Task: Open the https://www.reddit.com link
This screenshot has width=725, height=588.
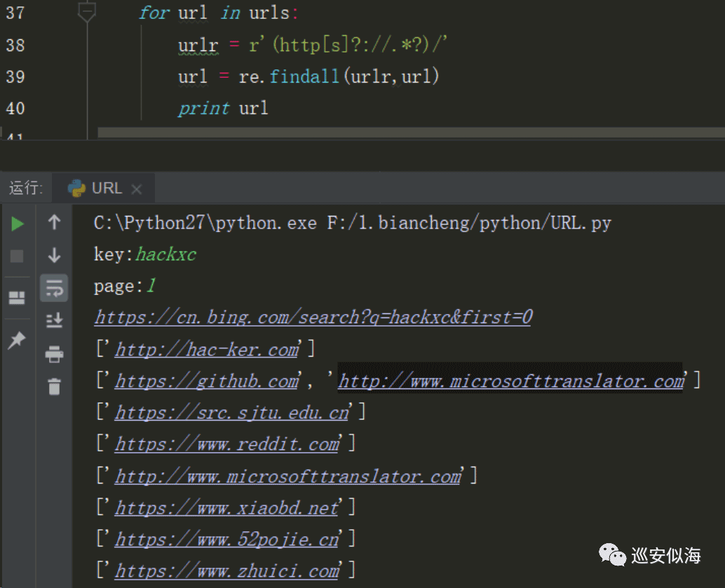Action: [227, 444]
